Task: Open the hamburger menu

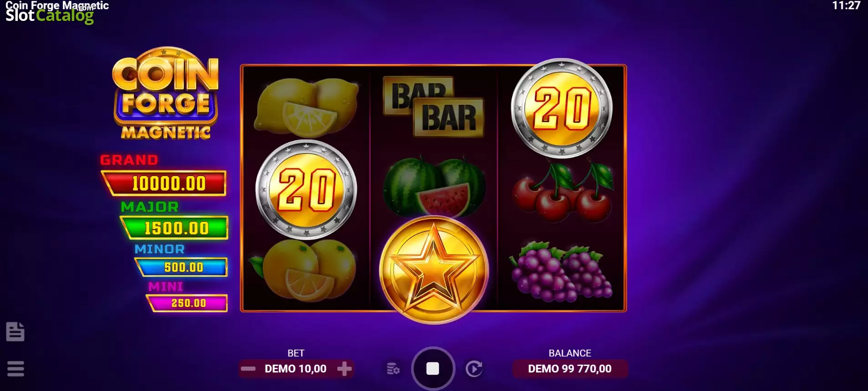Action: 15,368
